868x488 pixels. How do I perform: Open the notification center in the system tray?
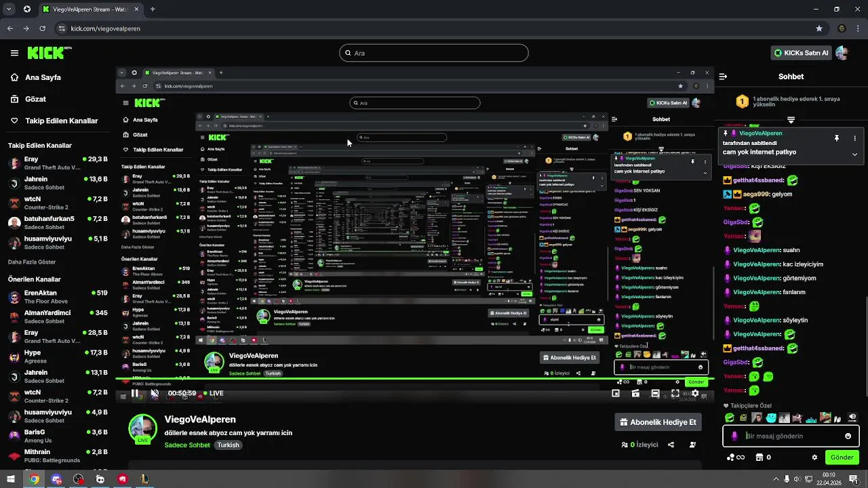click(x=853, y=479)
